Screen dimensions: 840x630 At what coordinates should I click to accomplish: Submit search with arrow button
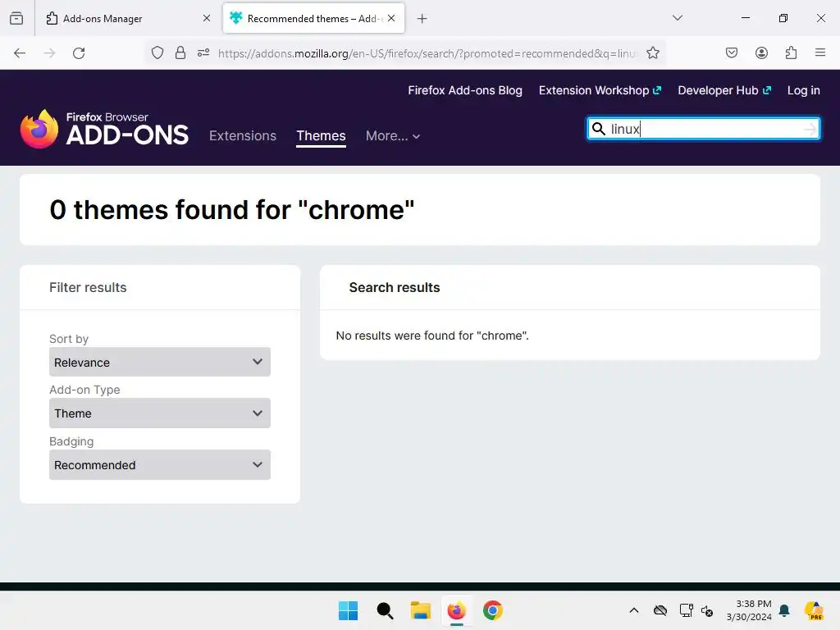coord(810,129)
